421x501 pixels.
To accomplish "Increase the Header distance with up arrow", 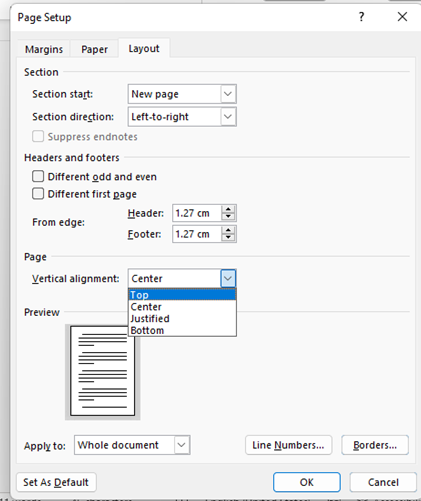I will (228, 209).
